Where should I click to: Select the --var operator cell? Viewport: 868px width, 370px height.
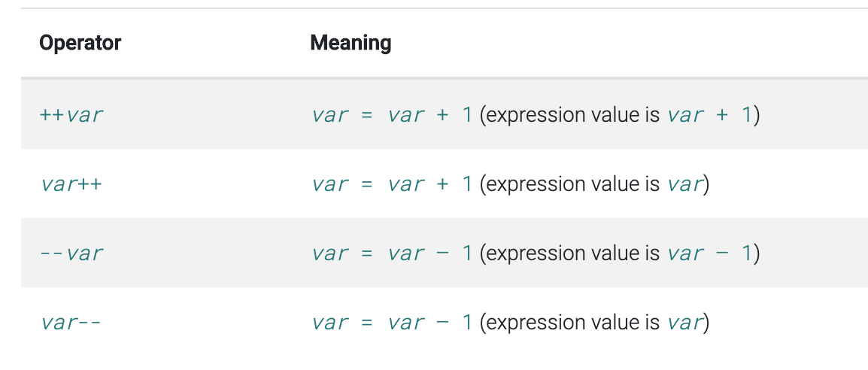71,253
